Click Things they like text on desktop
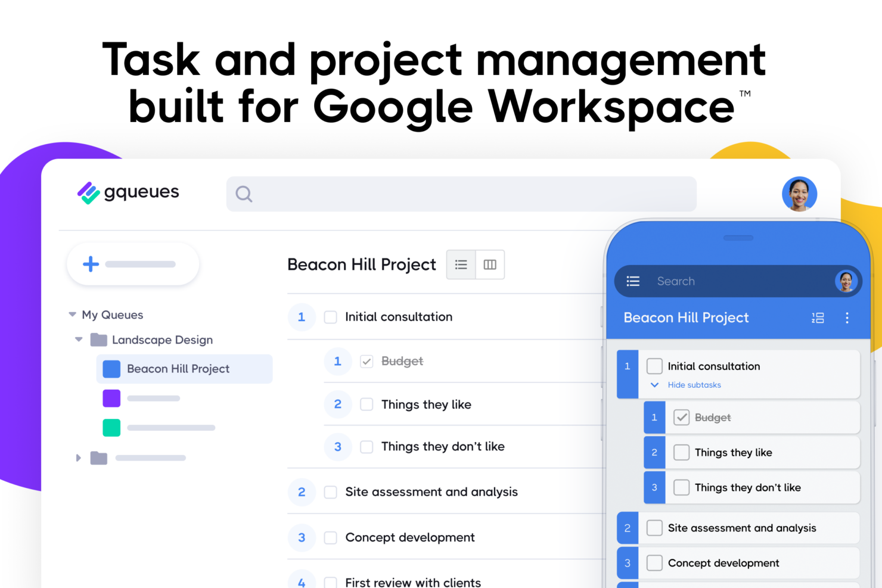The image size is (882, 588). (426, 405)
